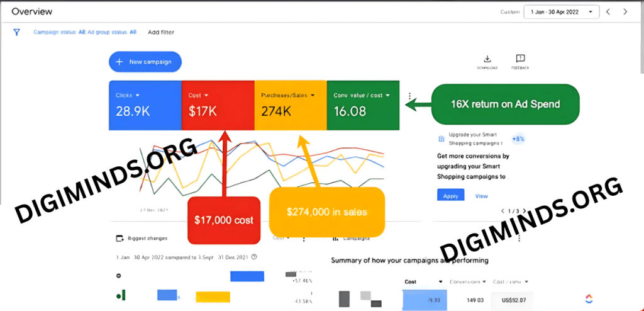
Task: Go to previous date range arrow
Action: coord(608,12)
